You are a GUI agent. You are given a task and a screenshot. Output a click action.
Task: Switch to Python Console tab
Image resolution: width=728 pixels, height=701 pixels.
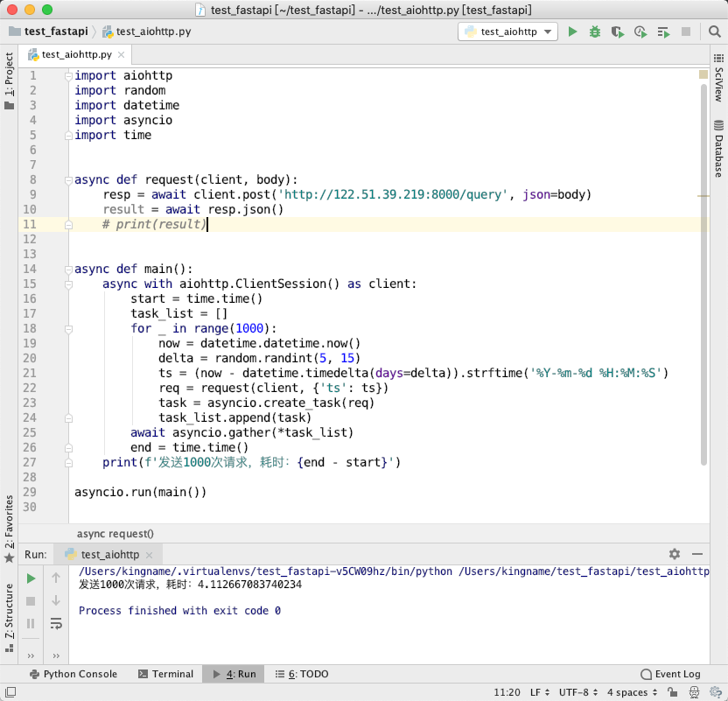[73, 674]
